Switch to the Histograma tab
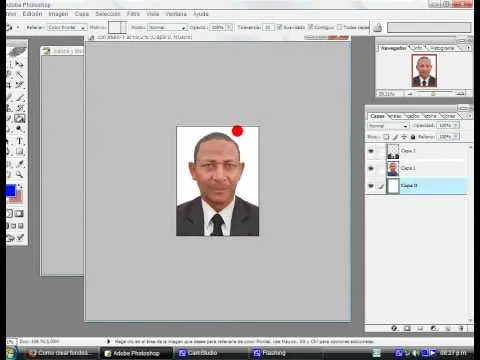The width and height of the screenshot is (480, 360). coord(442,48)
